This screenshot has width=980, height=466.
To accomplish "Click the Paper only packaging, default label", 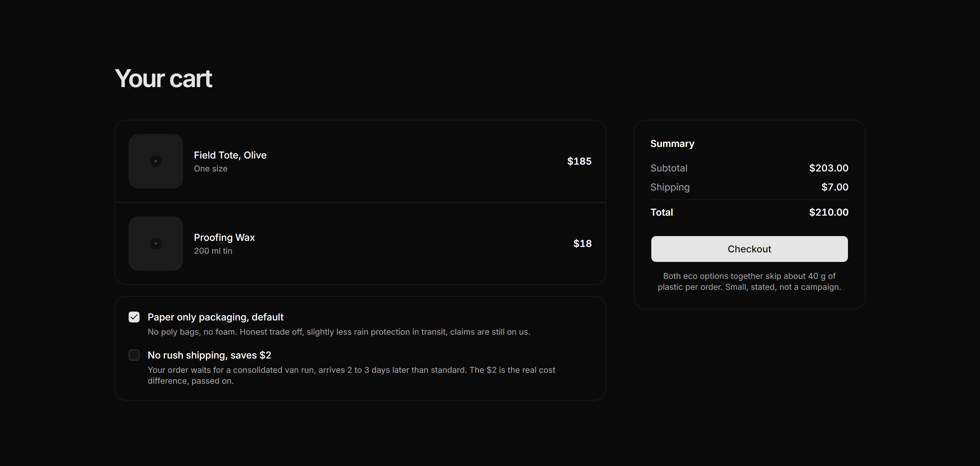I will [215, 317].
